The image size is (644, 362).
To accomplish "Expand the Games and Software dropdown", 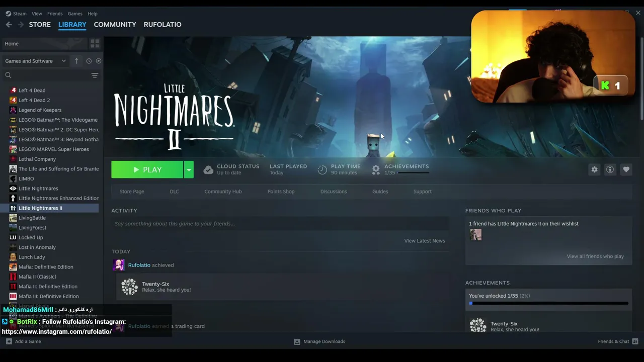I will click(x=35, y=61).
